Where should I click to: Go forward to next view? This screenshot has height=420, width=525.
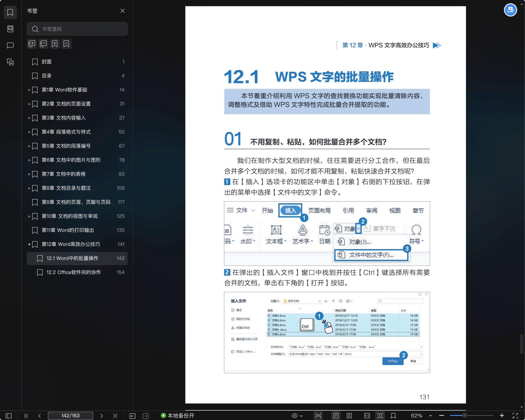tap(146, 416)
